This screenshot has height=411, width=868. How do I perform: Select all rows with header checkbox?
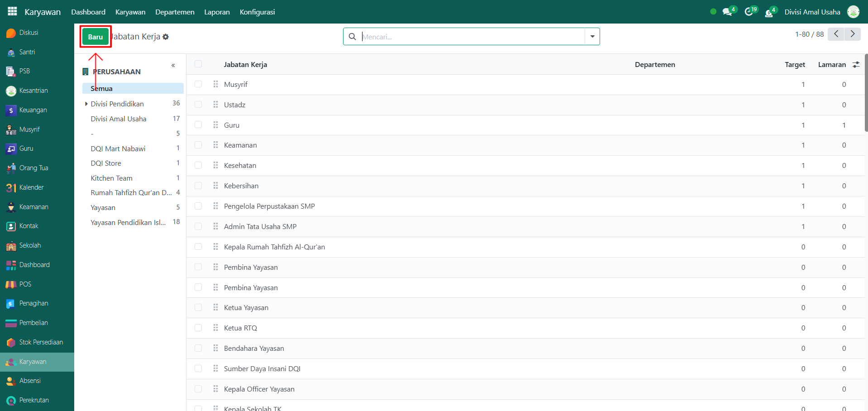click(198, 64)
